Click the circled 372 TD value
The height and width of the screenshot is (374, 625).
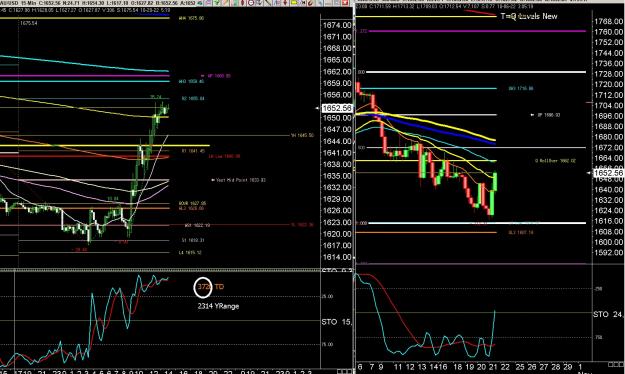203,287
